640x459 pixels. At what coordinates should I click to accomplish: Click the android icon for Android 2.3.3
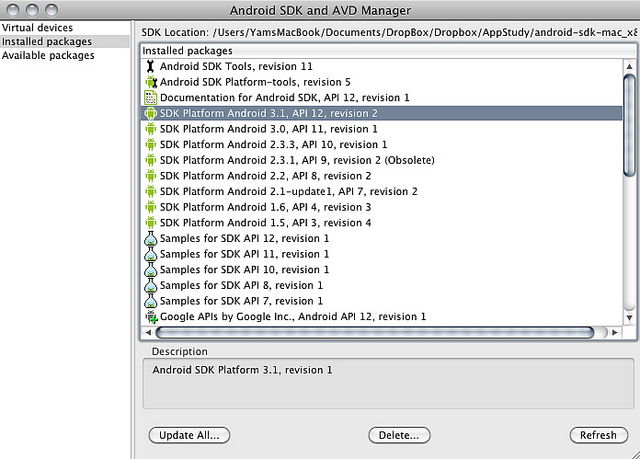click(x=151, y=144)
